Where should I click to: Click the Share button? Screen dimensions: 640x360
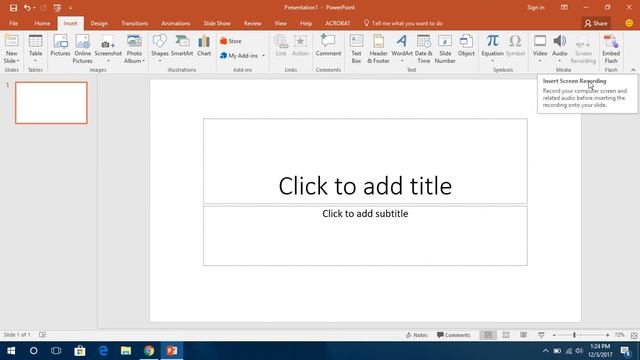point(596,24)
